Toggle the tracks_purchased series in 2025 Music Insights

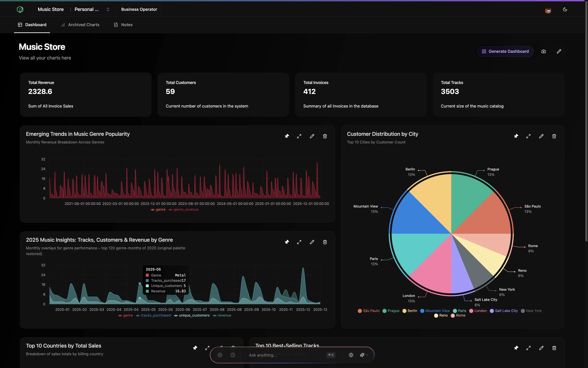tap(155, 315)
